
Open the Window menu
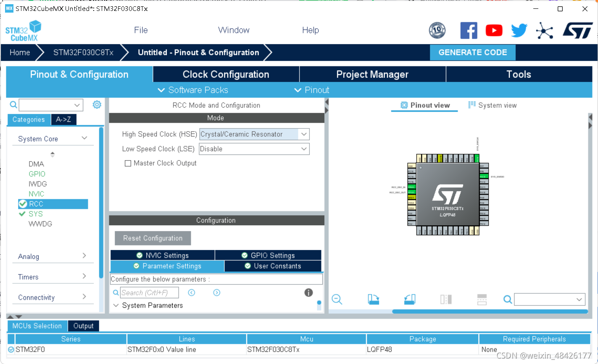coord(234,30)
